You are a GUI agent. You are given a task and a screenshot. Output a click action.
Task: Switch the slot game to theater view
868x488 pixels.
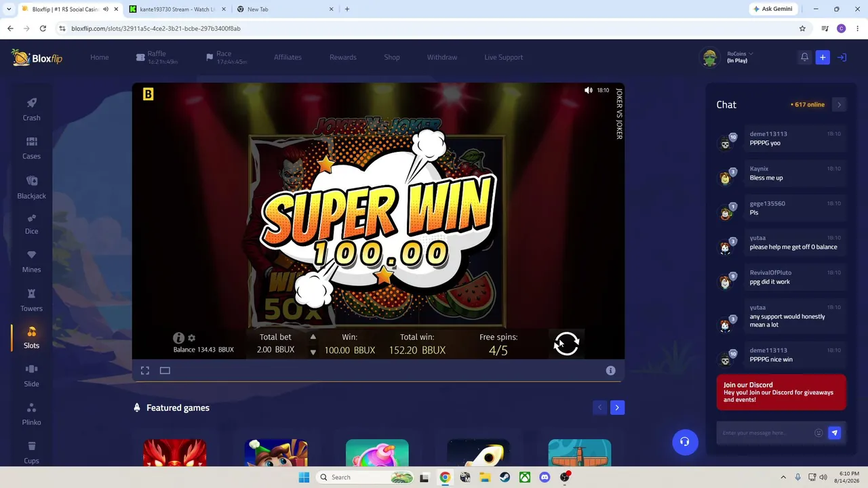(165, 371)
